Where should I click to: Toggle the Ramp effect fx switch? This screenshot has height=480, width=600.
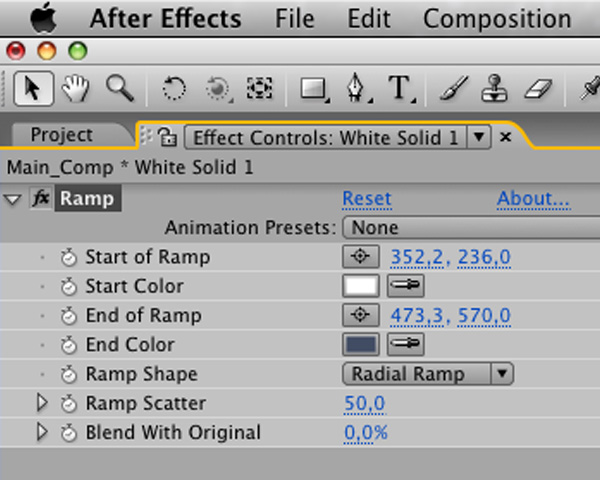pyautogui.click(x=41, y=199)
